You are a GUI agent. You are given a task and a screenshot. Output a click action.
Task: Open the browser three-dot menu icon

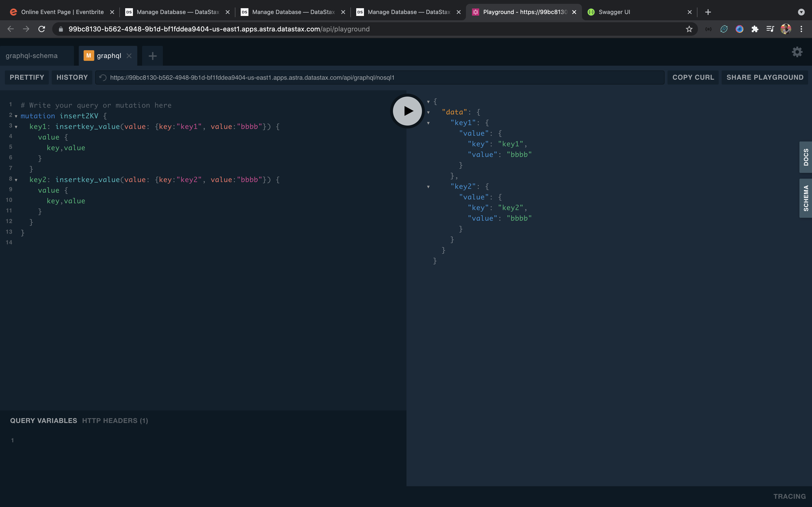(802, 29)
